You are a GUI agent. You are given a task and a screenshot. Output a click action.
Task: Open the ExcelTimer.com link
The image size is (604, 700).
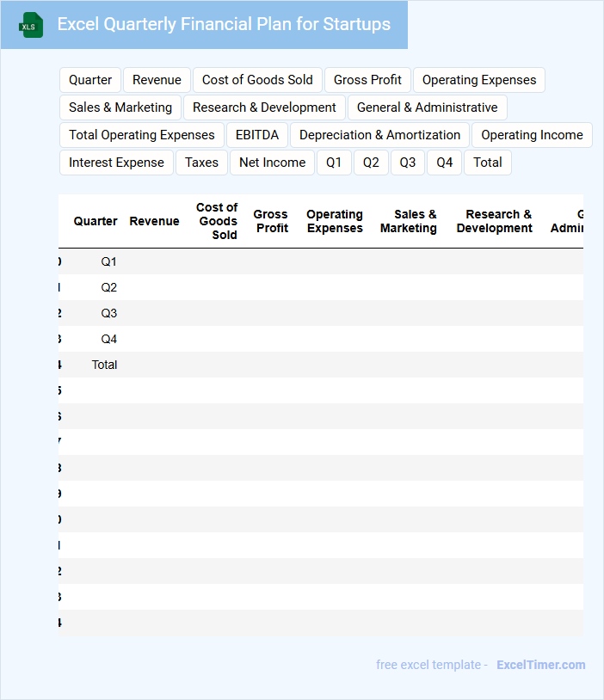tap(540, 665)
